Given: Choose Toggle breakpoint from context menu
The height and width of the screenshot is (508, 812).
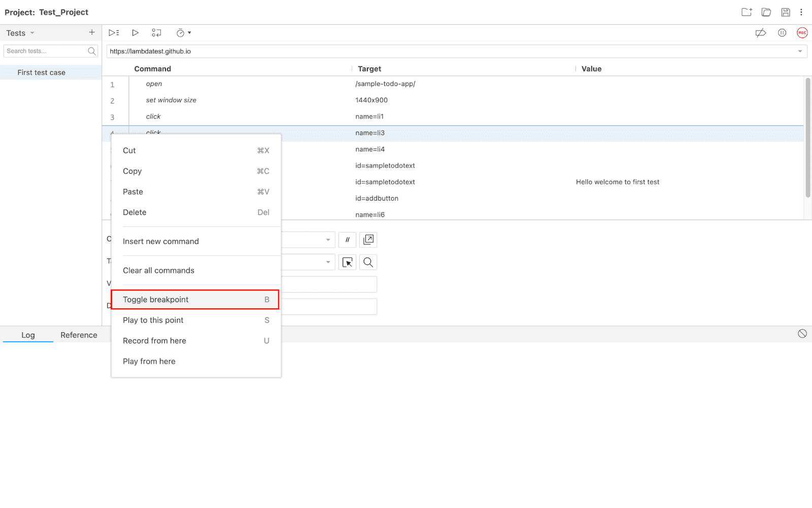Looking at the screenshot, I should point(195,300).
